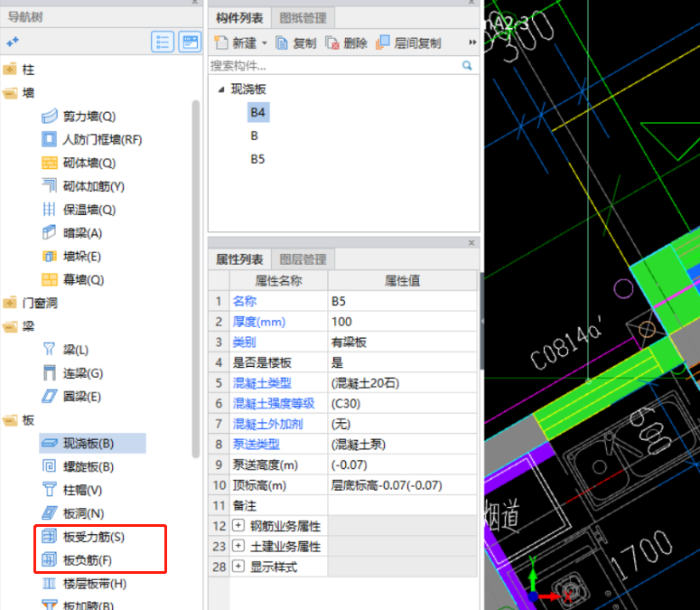Viewport: 700px width, 610px height.
Task: Click the navigation tree scrollbar
Action: pyautogui.click(x=195, y=279)
